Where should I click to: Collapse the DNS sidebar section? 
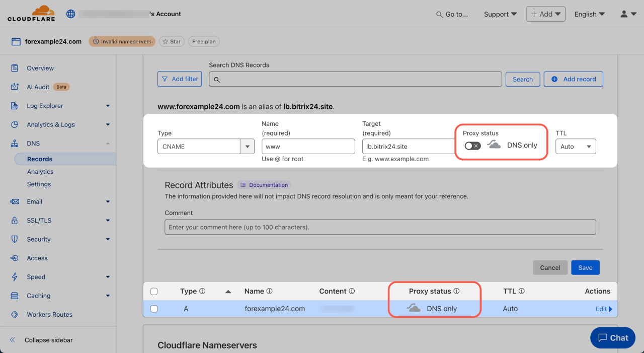coord(108,144)
